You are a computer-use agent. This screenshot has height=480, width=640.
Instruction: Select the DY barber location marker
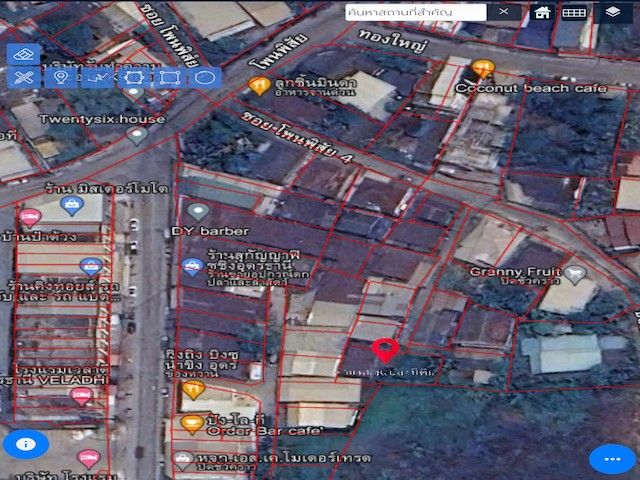point(198,212)
